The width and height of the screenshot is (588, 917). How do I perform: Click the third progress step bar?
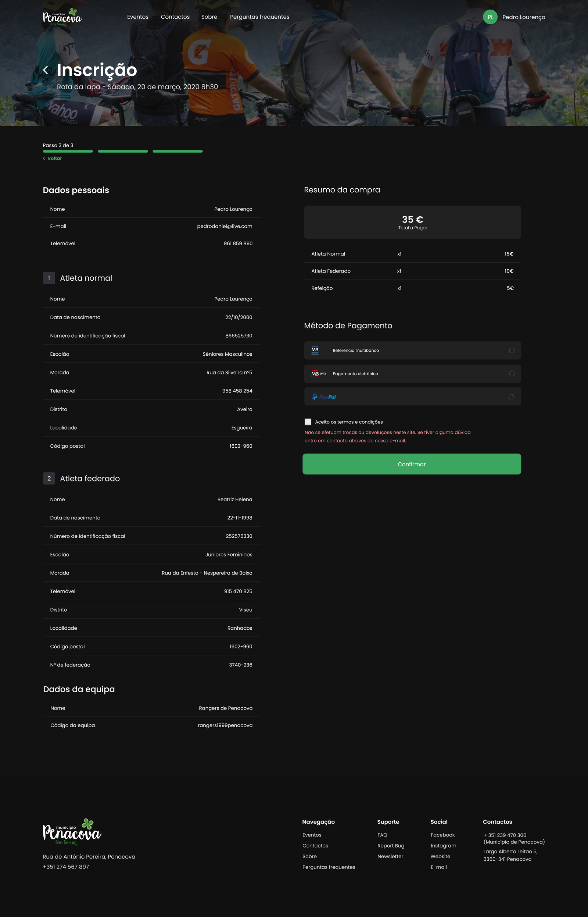point(178,152)
